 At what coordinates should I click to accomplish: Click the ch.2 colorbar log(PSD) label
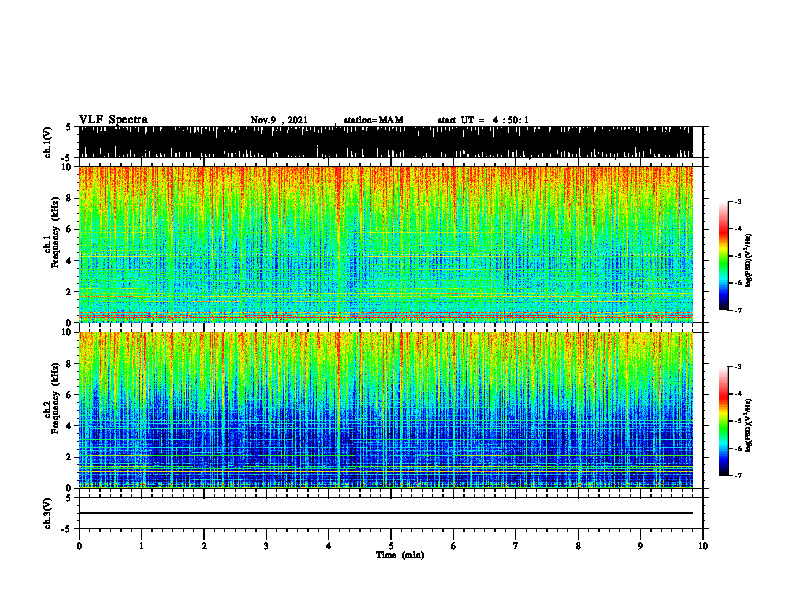[x=749, y=425]
